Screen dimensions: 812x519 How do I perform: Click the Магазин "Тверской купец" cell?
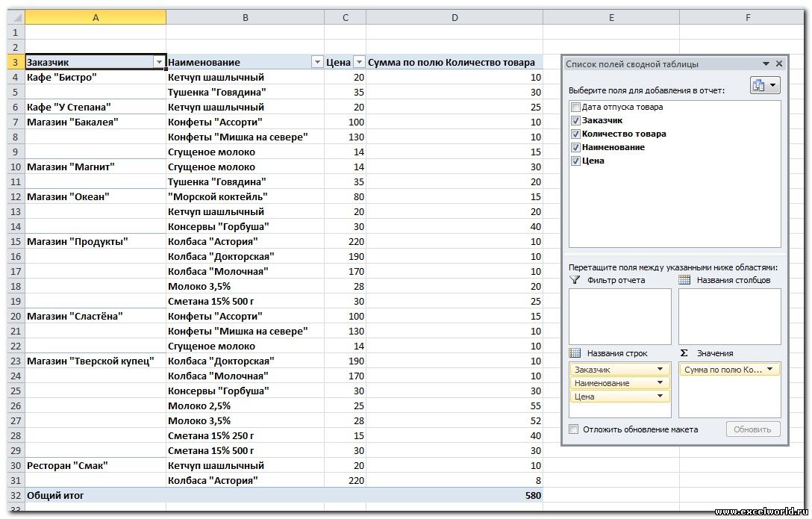coord(96,361)
